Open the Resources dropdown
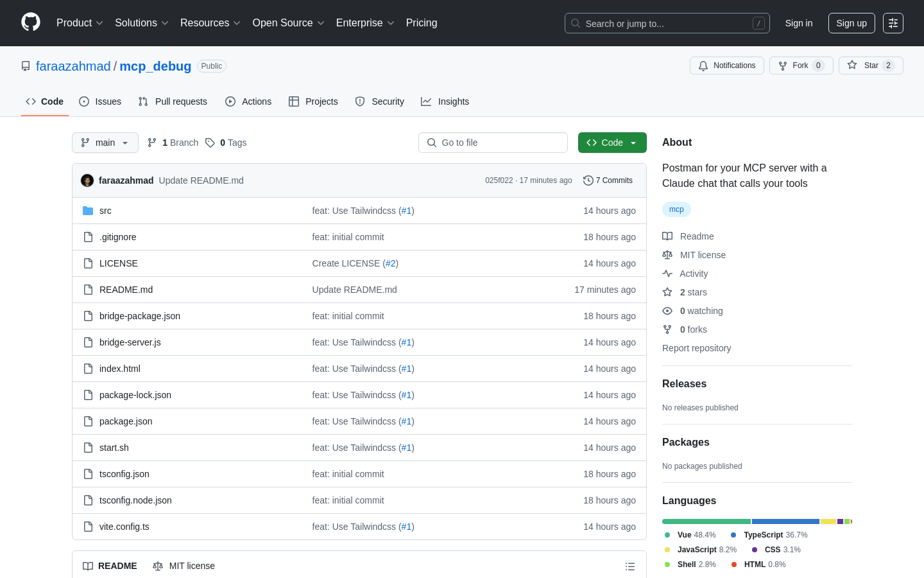The width and height of the screenshot is (924, 578). click(x=210, y=23)
